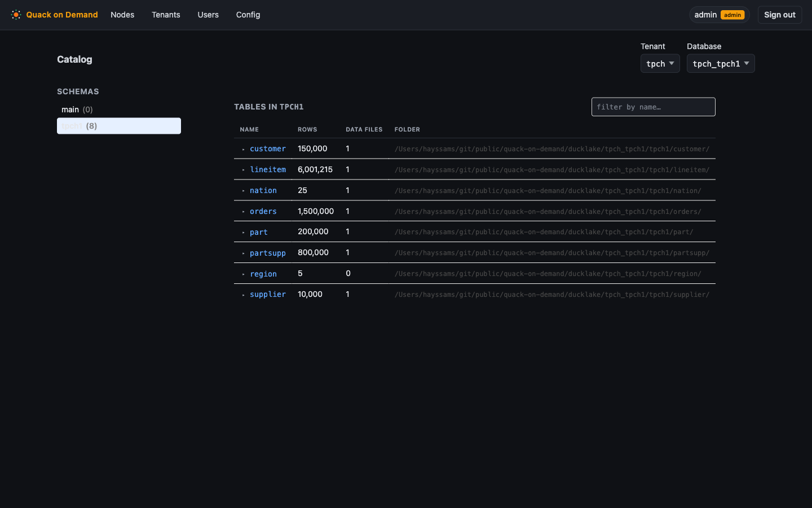Click the TABLES IN TPCH1 heading

point(269,107)
